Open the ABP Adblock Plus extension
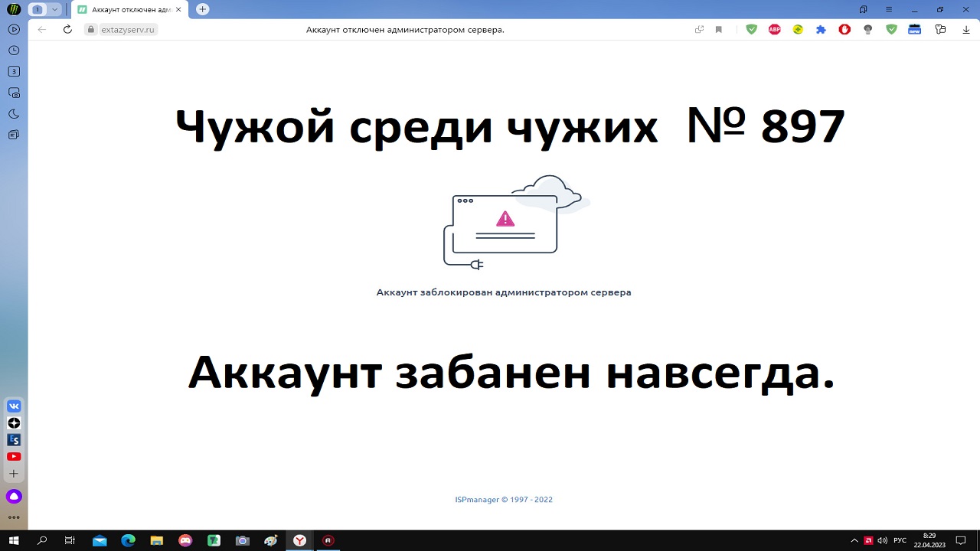980x551 pixels. point(775,30)
